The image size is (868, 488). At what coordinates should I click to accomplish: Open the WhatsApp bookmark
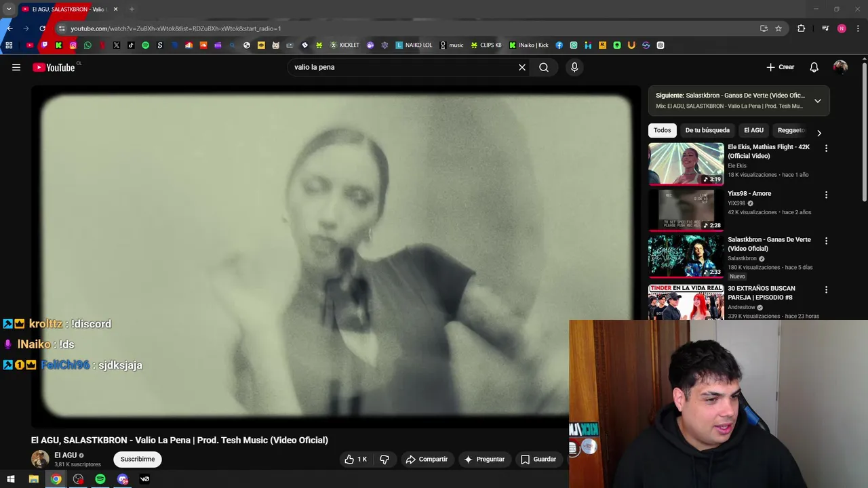87,45
